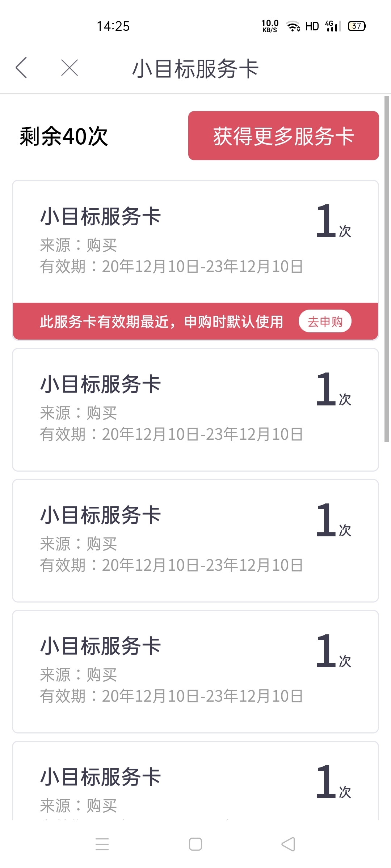
Task: Tap the 去申购 button
Action: click(325, 321)
